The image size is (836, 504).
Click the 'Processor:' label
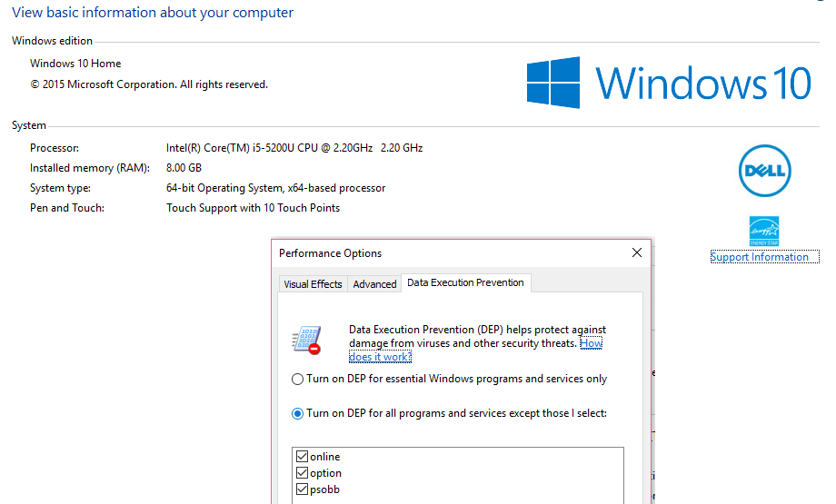pyautogui.click(x=55, y=148)
